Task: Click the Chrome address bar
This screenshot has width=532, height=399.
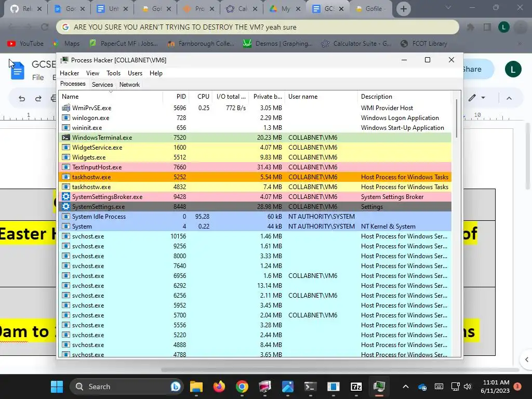Action: click(x=257, y=27)
